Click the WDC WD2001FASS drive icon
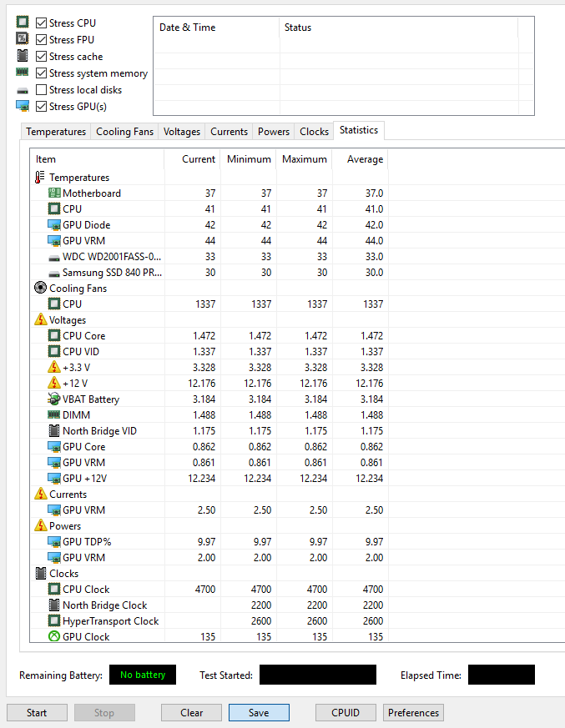 54,258
